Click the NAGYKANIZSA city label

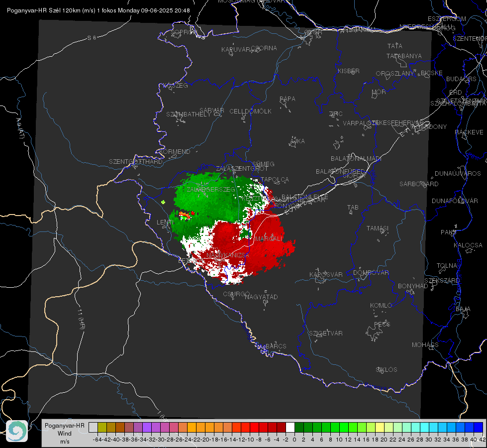pos(228,255)
